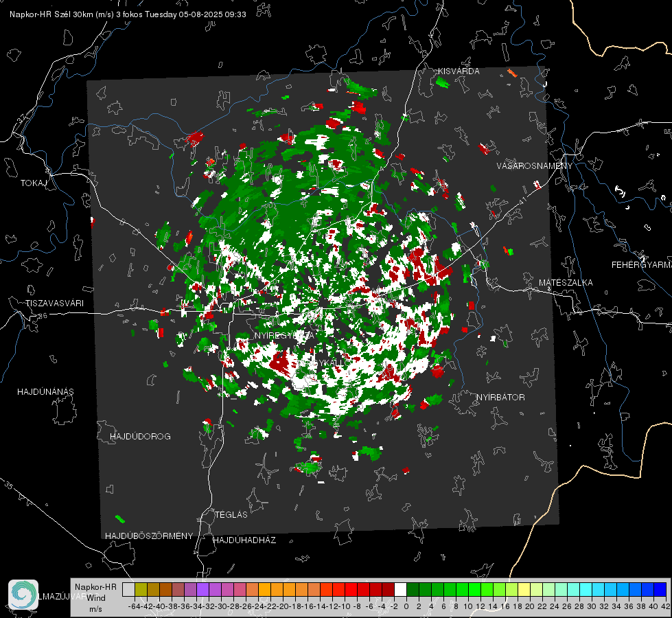The image size is (672, 618).
Task: Select the HAJDÚHADHÁZ town label
Action: click(244, 540)
